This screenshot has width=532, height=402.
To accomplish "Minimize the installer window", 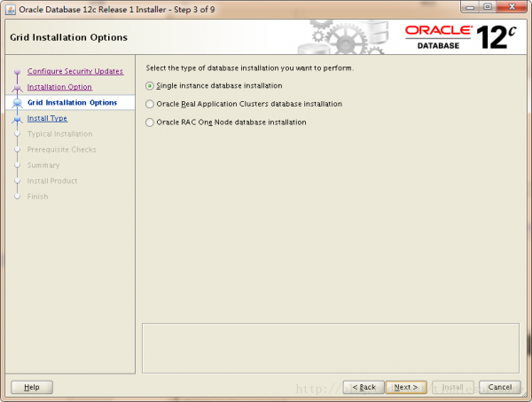I will click(470, 7).
